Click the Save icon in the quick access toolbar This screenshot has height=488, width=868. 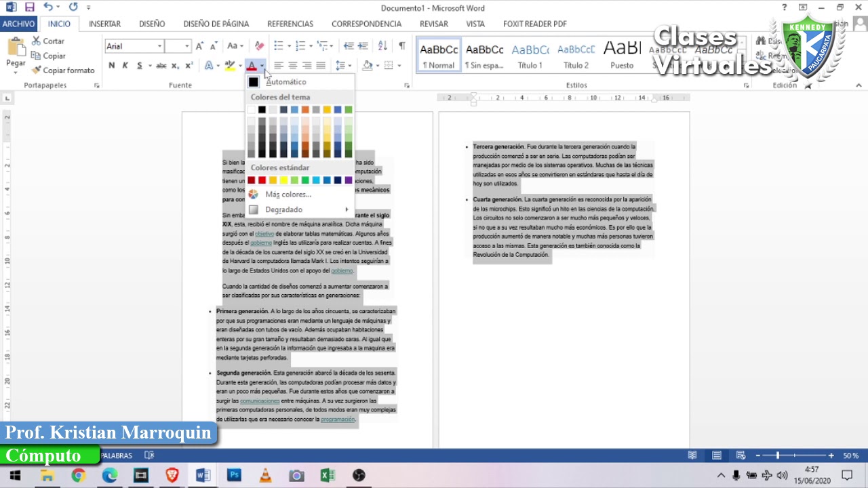(x=29, y=7)
